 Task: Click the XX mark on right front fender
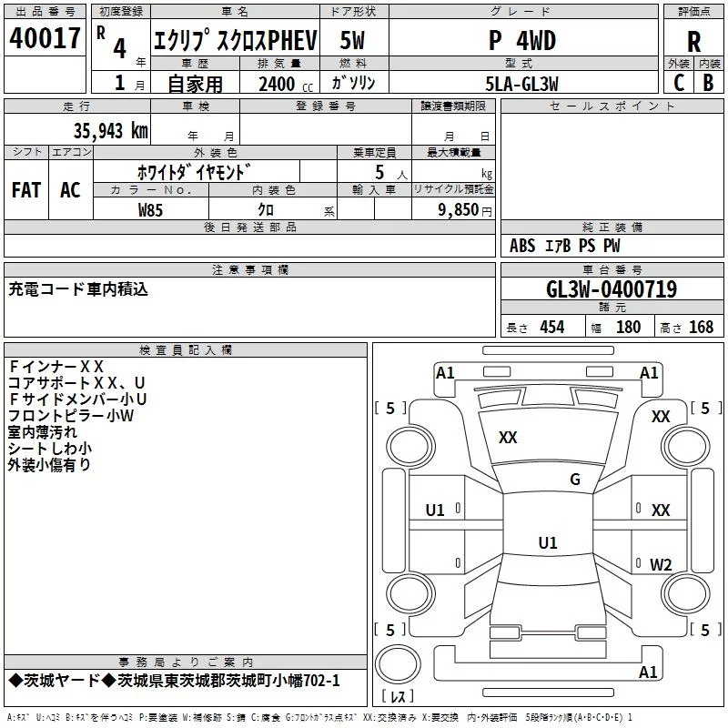(661, 417)
